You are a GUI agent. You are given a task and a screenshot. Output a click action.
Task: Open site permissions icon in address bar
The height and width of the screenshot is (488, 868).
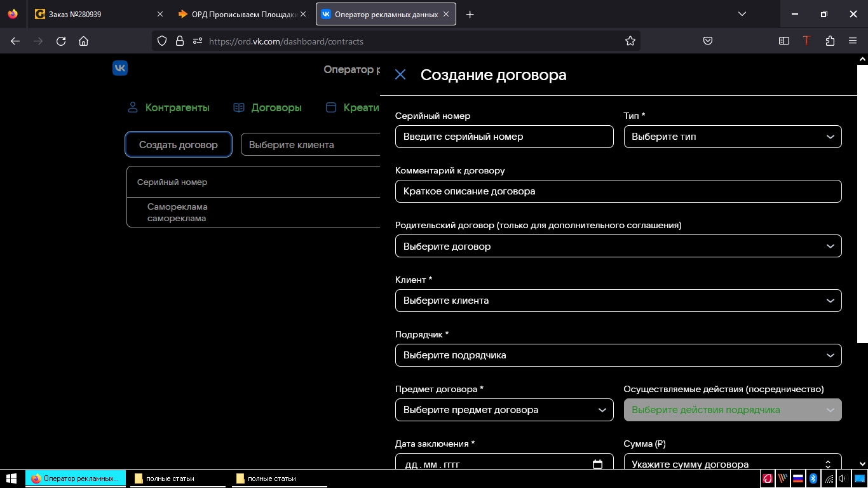tap(198, 41)
